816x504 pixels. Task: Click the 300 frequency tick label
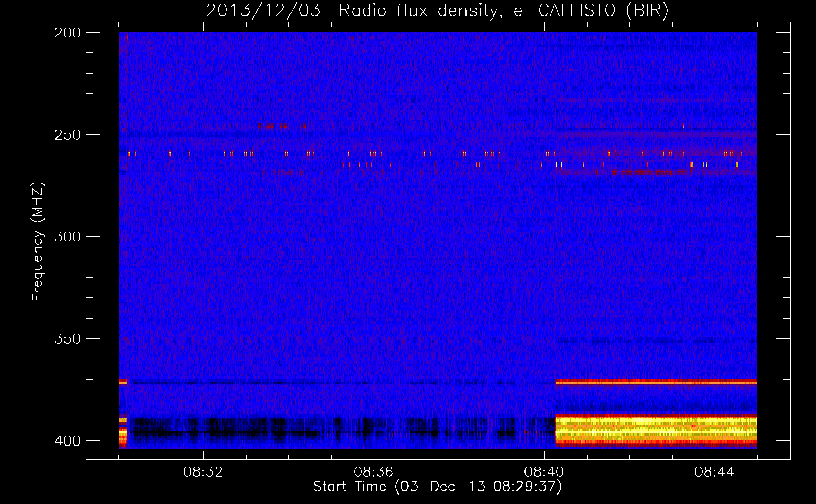pos(68,236)
